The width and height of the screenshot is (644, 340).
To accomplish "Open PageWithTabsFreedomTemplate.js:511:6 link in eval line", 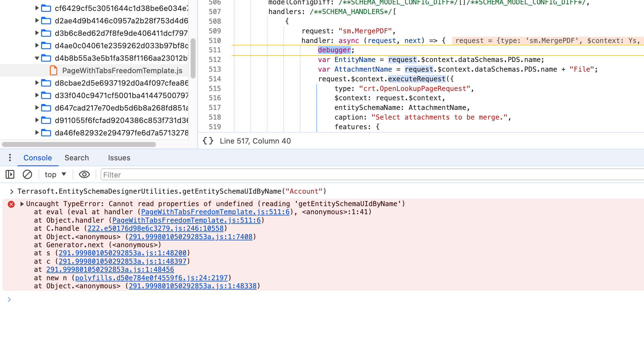I will coord(215,212).
